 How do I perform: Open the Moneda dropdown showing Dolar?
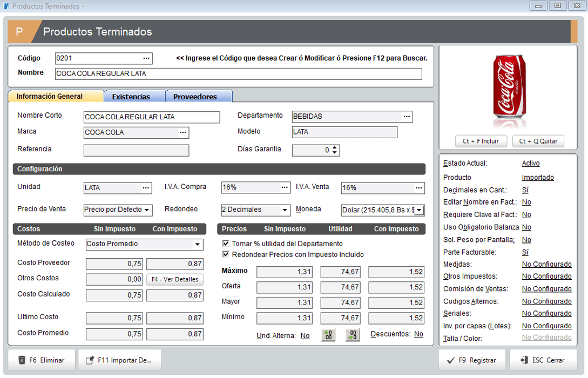click(419, 210)
